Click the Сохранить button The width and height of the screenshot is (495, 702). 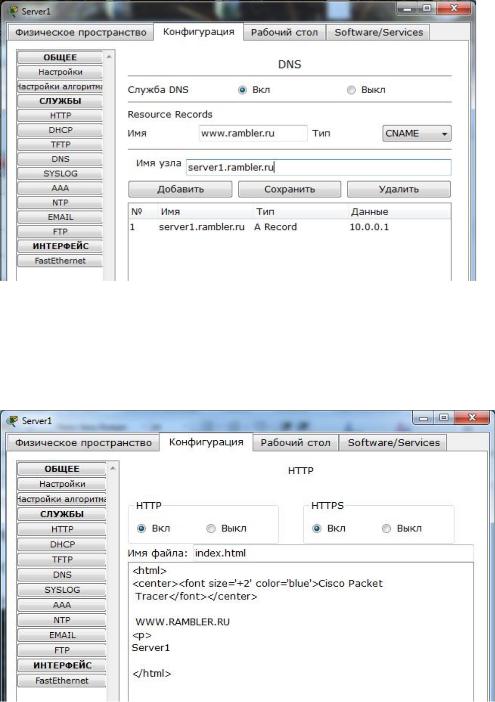[x=290, y=189]
